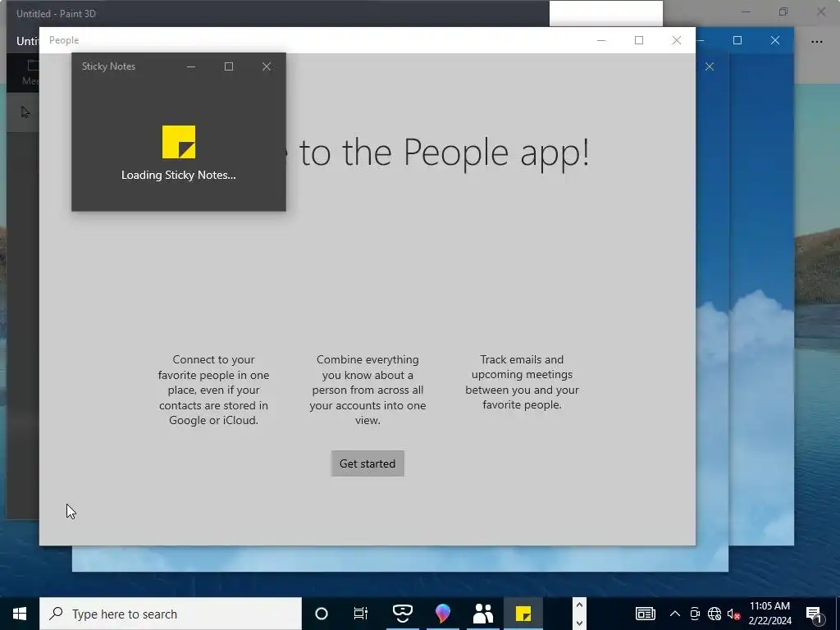Click the 'Combine everything you know' paragraph

[367, 390]
